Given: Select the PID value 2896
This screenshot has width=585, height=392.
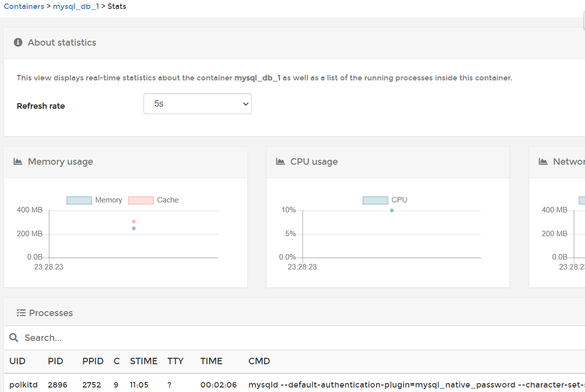Looking at the screenshot, I should pyautogui.click(x=58, y=385).
